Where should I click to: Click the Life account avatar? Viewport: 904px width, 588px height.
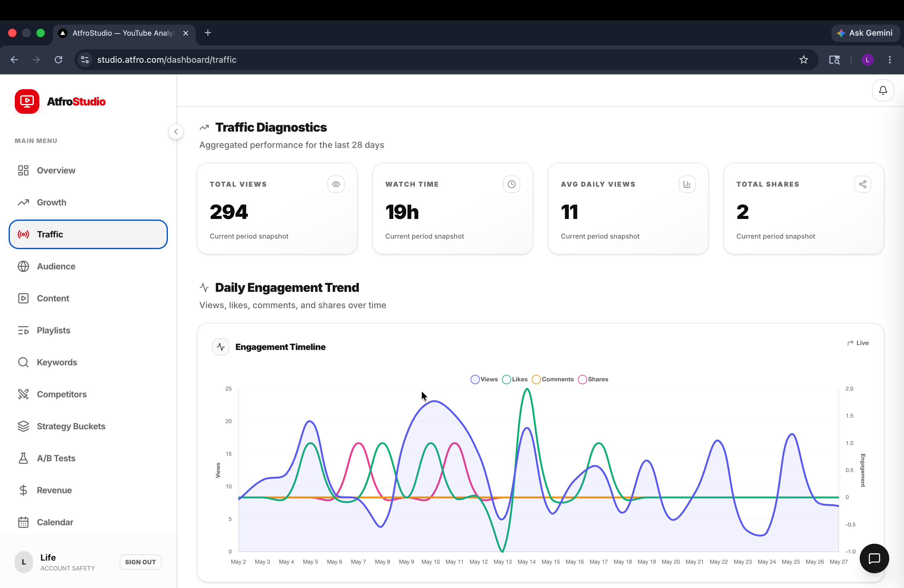[24, 562]
